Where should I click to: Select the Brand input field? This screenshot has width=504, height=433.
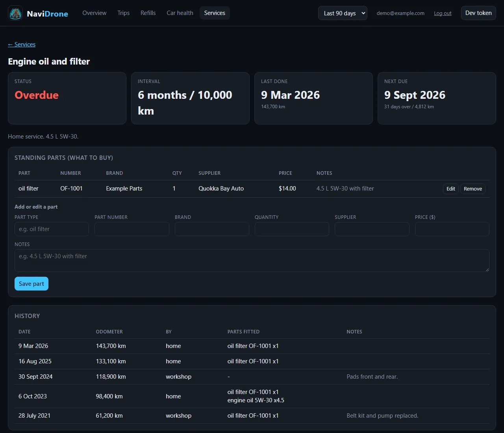tap(212, 229)
